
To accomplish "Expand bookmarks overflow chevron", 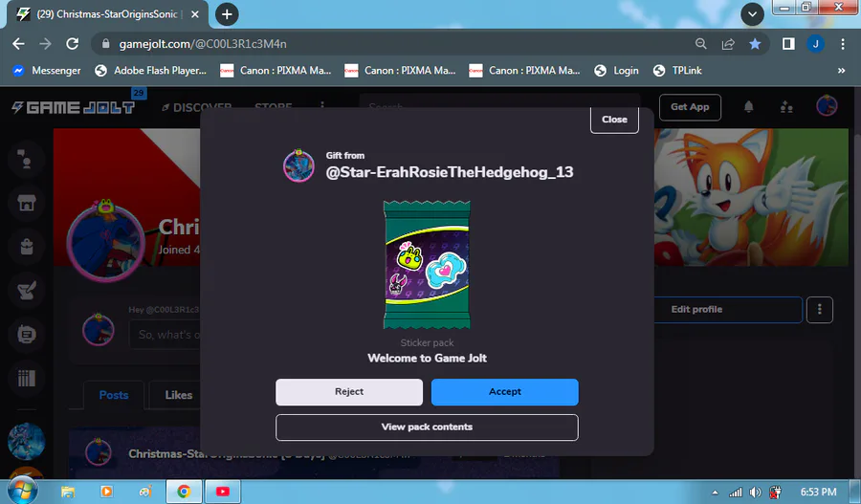I will 841,71.
